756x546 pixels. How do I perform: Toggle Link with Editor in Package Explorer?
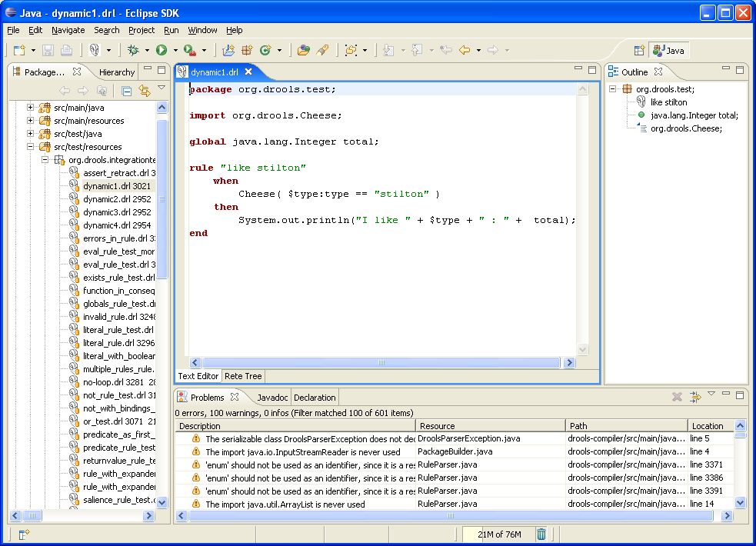(x=143, y=92)
